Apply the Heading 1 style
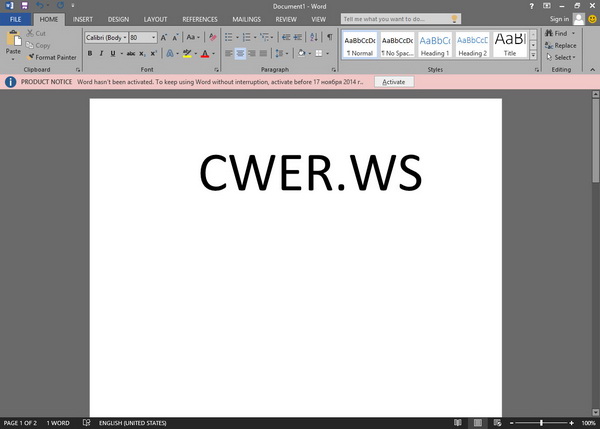This screenshot has width=600, height=429. [x=435, y=45]
